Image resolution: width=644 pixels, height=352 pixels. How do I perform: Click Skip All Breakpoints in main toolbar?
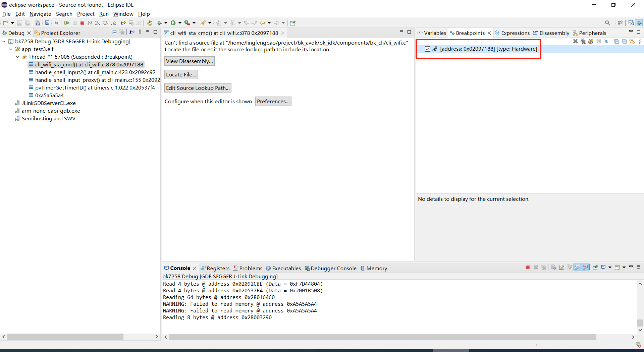coord(56,23)
